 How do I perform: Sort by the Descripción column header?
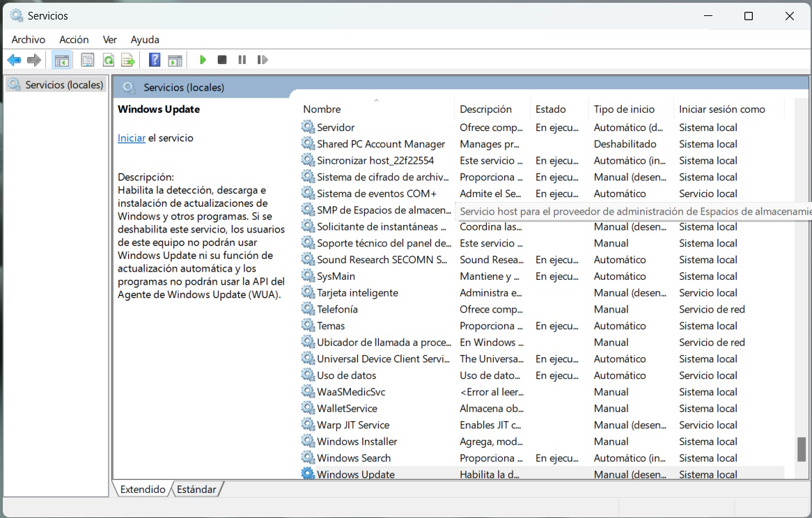[492, 109]
